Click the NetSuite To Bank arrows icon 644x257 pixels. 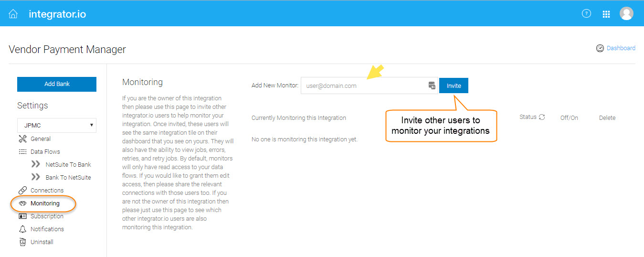click(36, 164)
